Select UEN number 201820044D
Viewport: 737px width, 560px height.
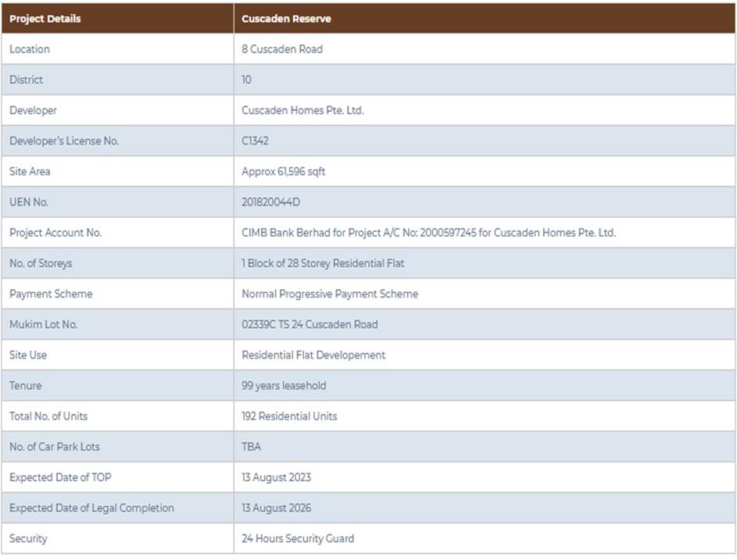click(x=270, y=202)
